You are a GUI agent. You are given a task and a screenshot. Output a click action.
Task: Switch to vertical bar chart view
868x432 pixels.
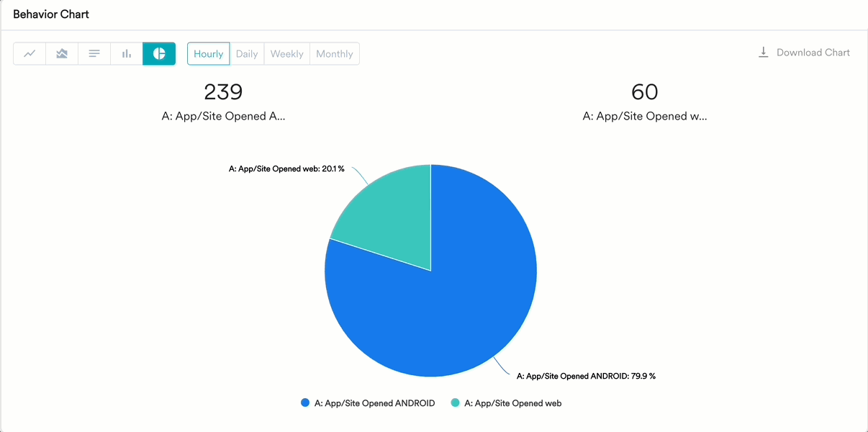[x=127, y=54]
